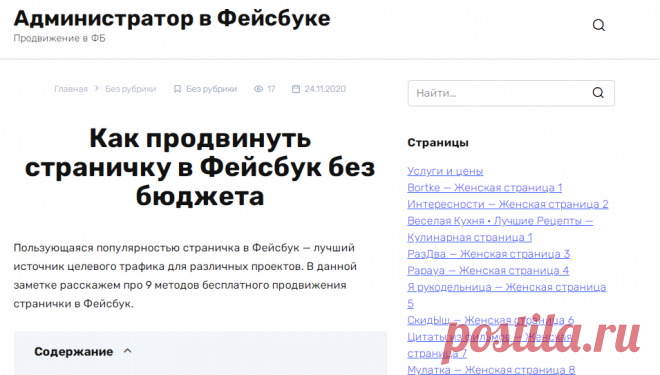
Task: Open site title Администратор в Фейсбуке
Action: click(172, 19)
